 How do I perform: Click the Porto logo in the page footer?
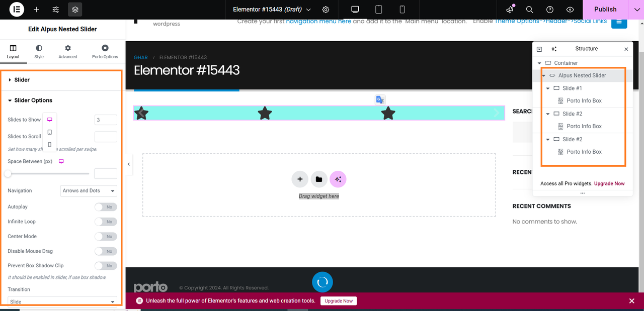click(150, 287)
